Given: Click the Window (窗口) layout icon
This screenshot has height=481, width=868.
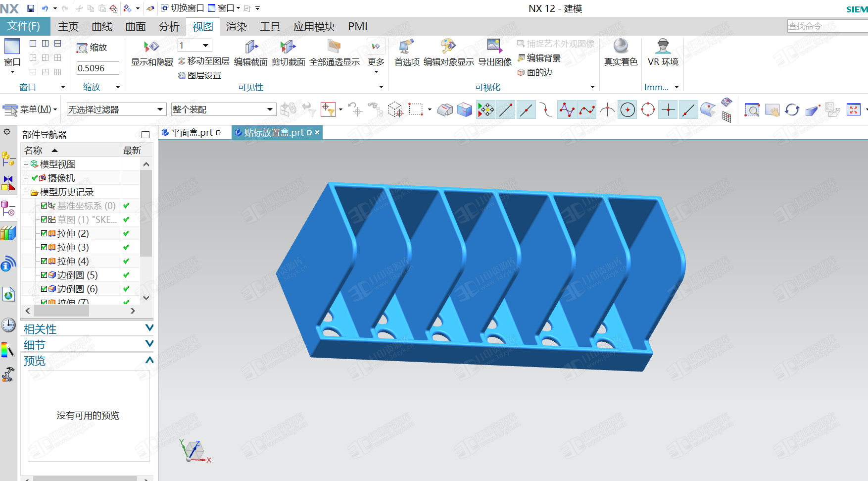Looking at the screenshot, I should pyautogui.click(x=12, y=47).
